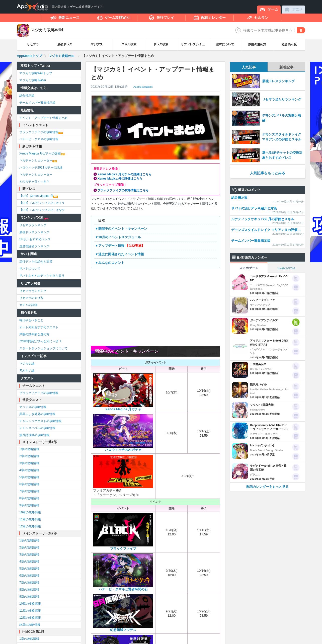Click the video icon for 龍武モバイル
322x644 pixels.
[x=296, y=395]
